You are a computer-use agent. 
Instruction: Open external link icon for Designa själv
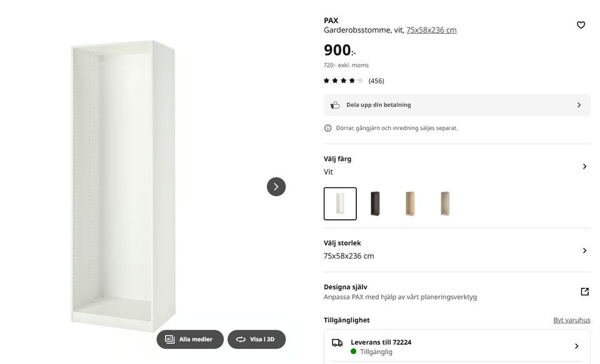click(584, 292)
